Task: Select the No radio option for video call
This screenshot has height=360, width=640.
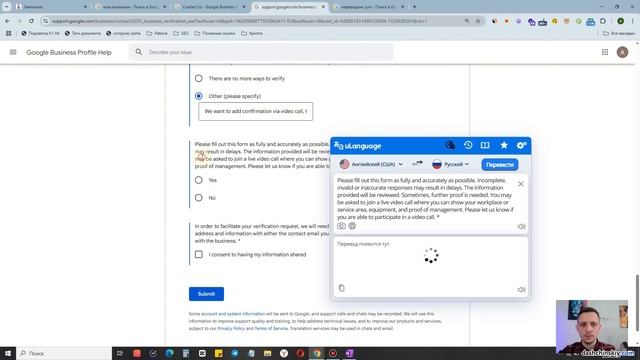Action: click(x=198, y=198)
